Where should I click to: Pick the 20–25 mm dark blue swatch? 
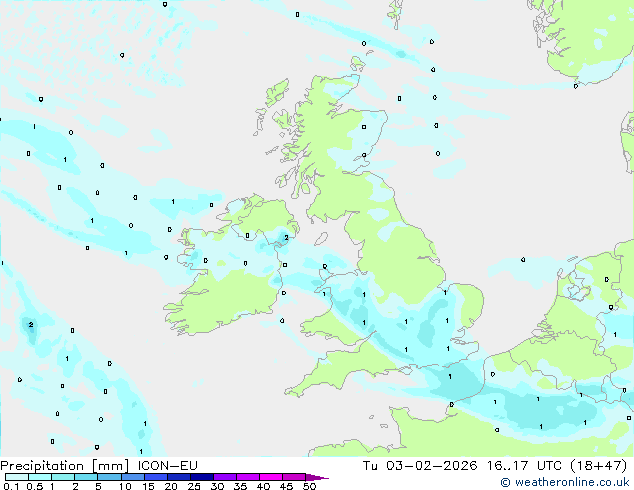178,477
